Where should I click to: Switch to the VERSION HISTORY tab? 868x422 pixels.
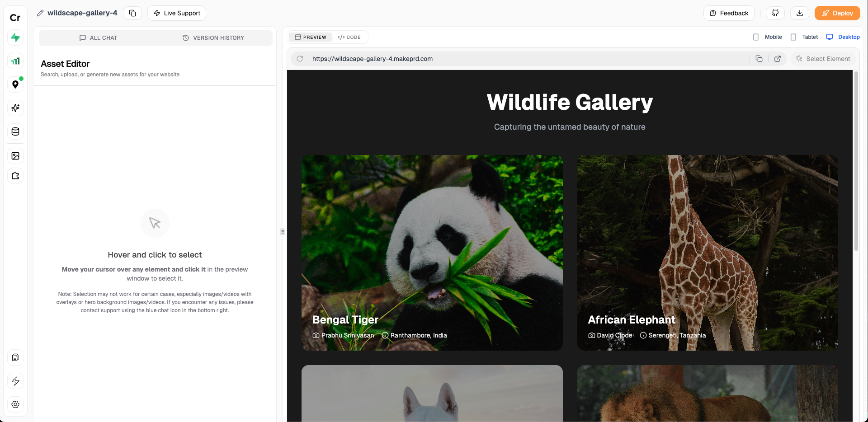point(213,38)
